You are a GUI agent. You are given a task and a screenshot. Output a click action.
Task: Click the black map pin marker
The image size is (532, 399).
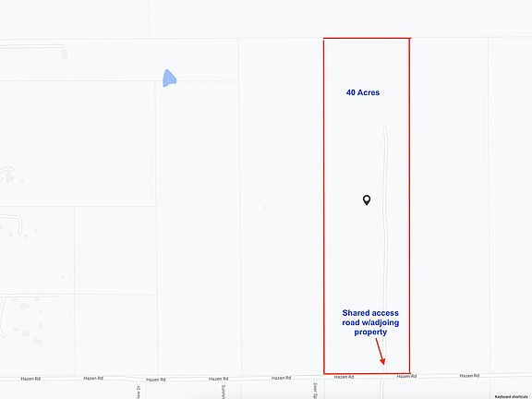(367, 199)
